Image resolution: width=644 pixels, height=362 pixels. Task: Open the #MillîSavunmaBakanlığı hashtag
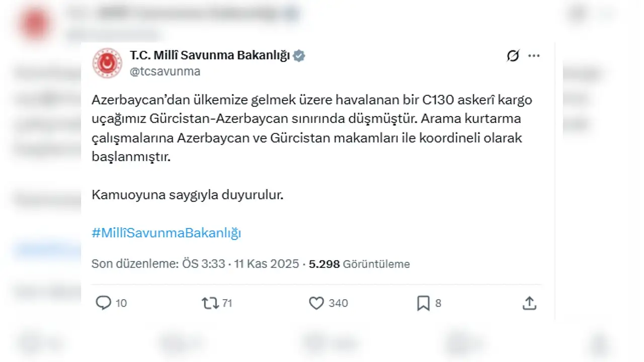166,233
